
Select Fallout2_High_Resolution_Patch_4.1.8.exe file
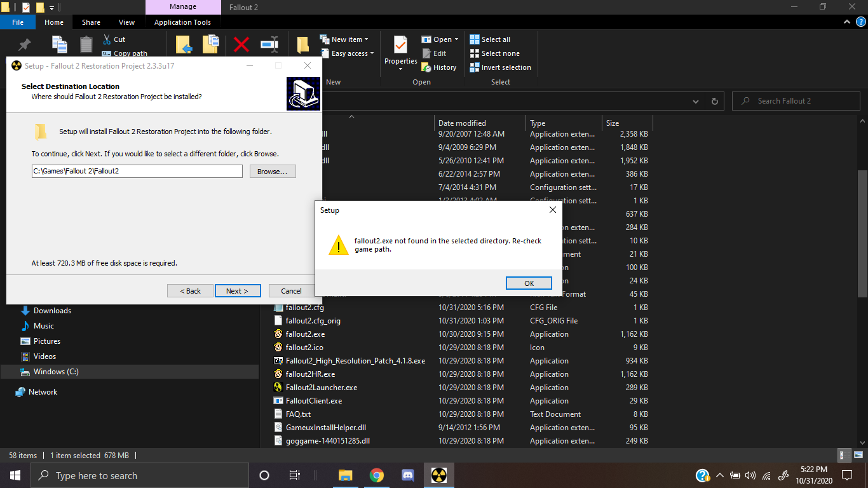click(355, 361)
